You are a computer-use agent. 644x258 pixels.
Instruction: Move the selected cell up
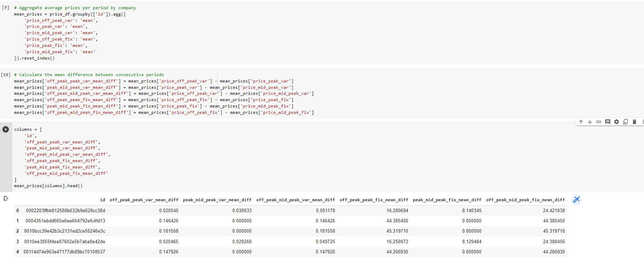click(581, 122)
